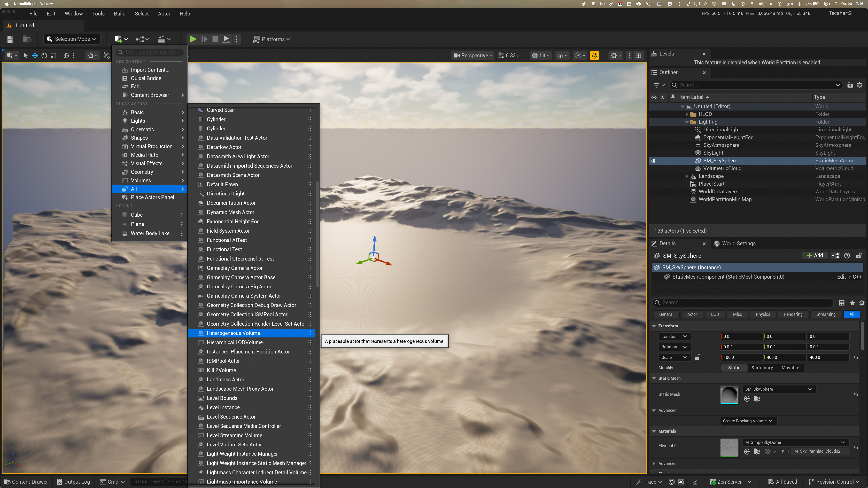This screenshot has width=868, height=488.
Task: Activate the Rotate tool
Action: [x=44, y=56]
